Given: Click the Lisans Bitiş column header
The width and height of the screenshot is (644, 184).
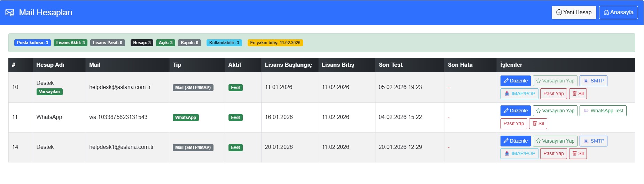Looking at the screenshot, I should 337,65.
